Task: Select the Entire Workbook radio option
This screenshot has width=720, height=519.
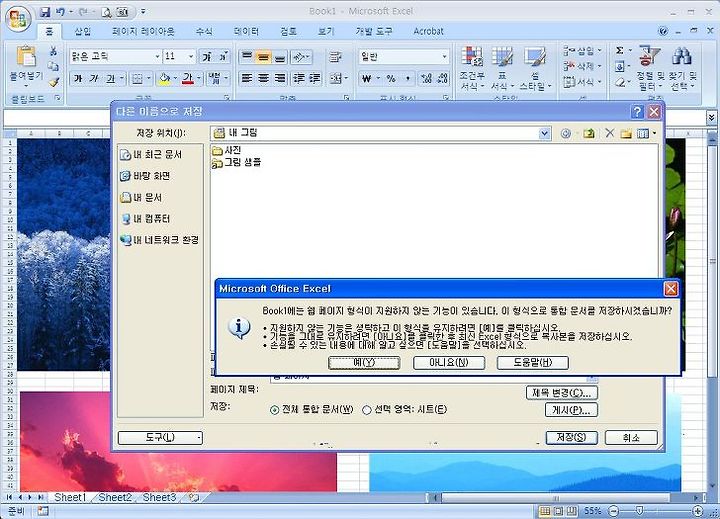Action: [275, 410]
